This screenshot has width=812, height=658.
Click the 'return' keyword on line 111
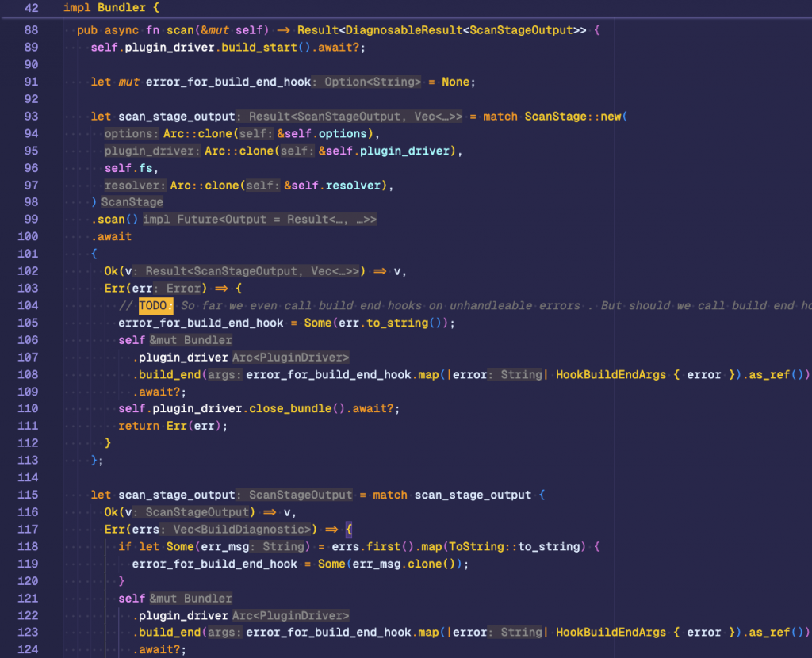coord(139,426)
